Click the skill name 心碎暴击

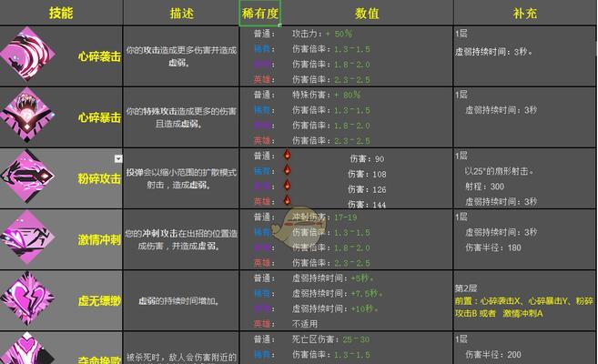pos(99,117)
